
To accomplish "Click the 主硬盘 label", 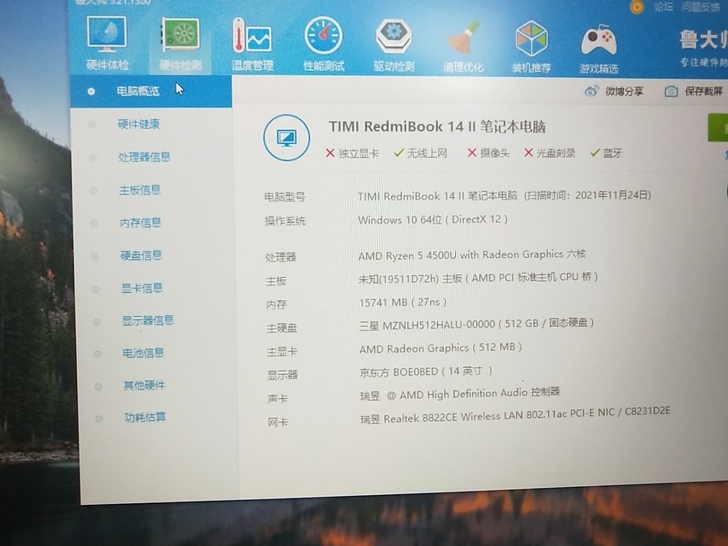I will 282,328.
